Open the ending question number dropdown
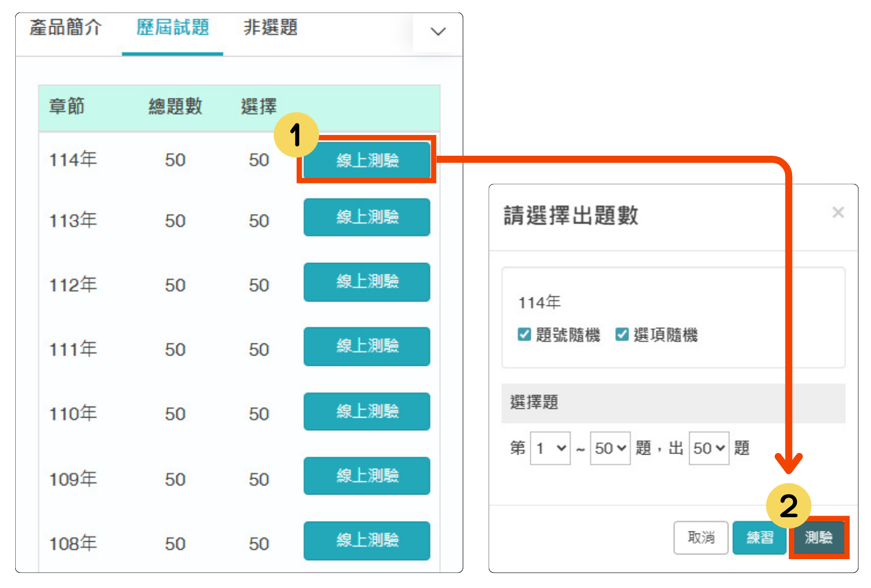This screenshot has height=588, width=871. pyautogui.click(x=610, y=449)
